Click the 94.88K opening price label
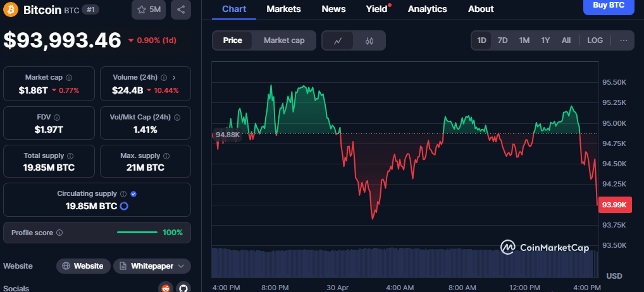644x292 pixels. click(x=227, y=135)
